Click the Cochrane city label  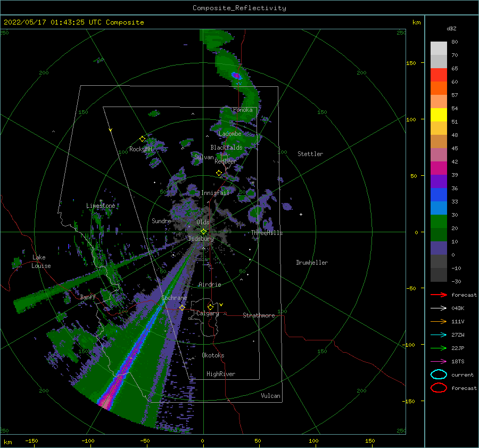174,298
